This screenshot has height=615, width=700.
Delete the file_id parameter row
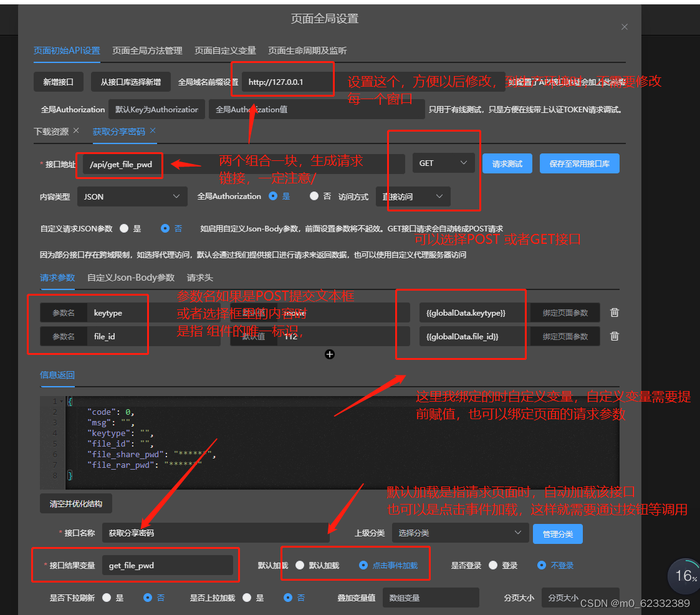pos(614,336)
